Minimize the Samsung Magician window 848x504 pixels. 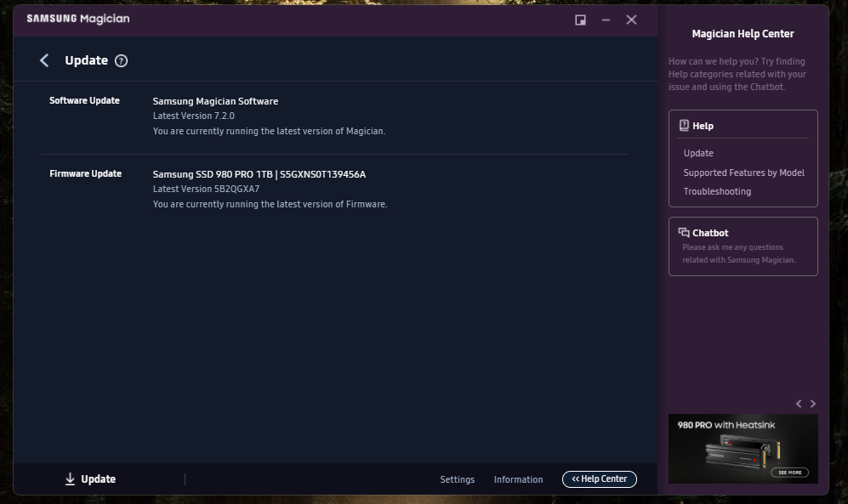(x=606, y=20)
